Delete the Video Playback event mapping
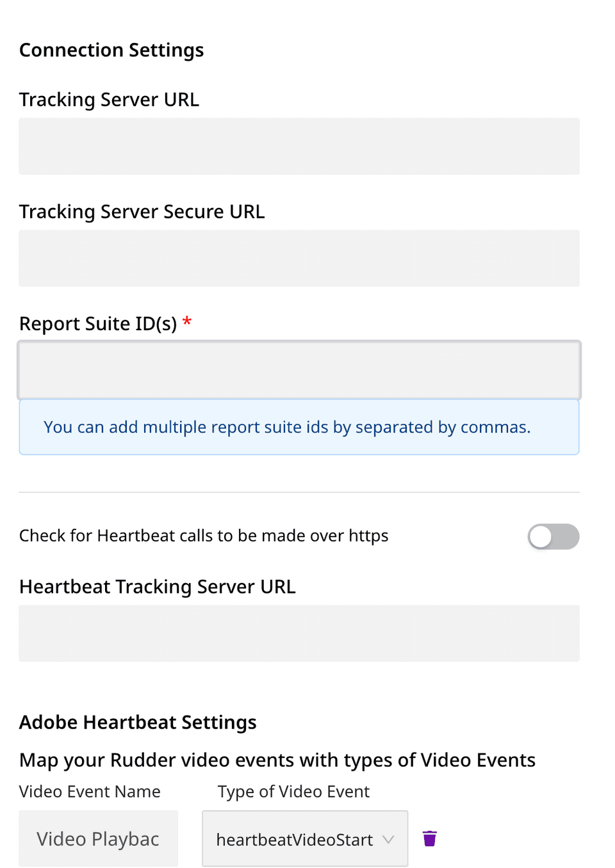Image resolution: width=615 pixels, height=868 pixels. (430, 839)
